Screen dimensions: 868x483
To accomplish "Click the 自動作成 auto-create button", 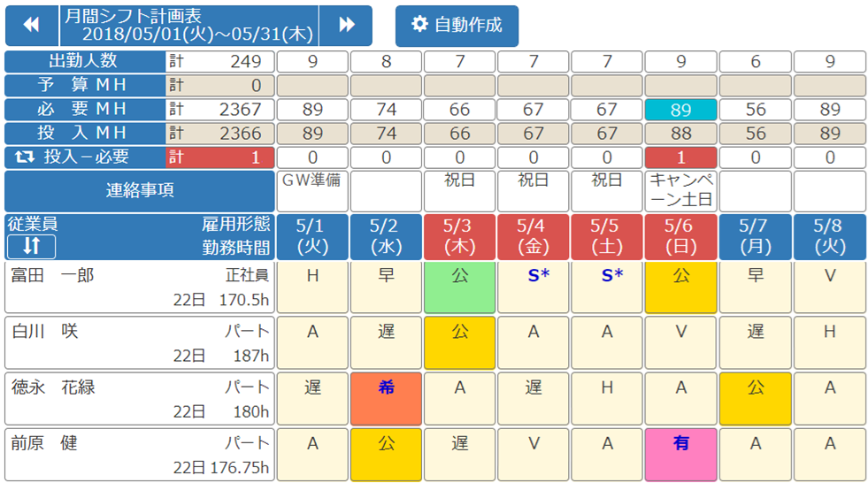I will click(457, 26).
